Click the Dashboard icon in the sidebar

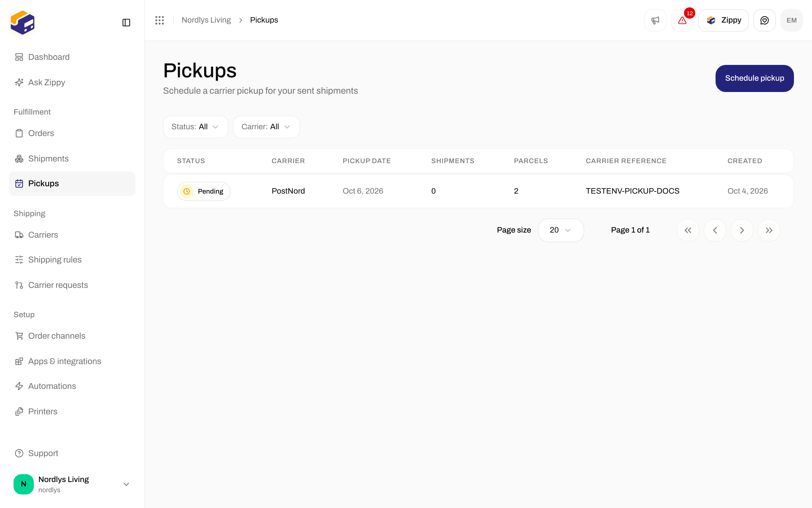point(19,57)
